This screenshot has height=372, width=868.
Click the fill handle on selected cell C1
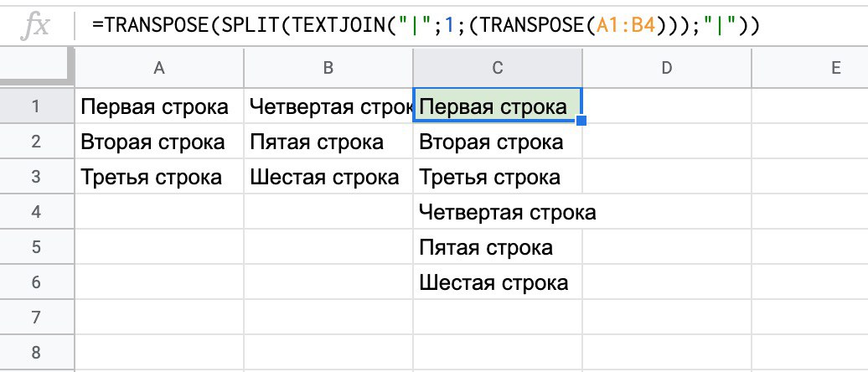(x=581, y=121)
